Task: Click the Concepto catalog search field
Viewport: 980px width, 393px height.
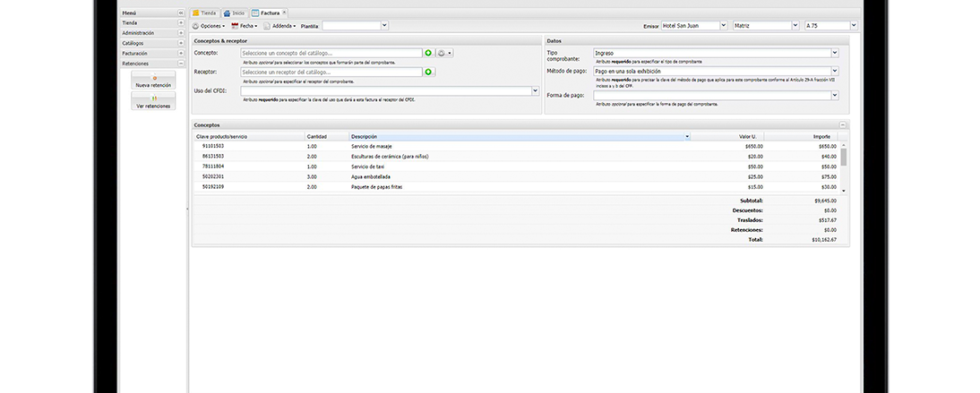Action: pos(331,53)
